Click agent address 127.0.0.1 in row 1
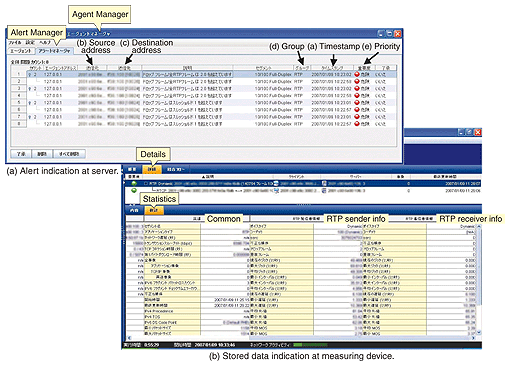 point(53,75)
